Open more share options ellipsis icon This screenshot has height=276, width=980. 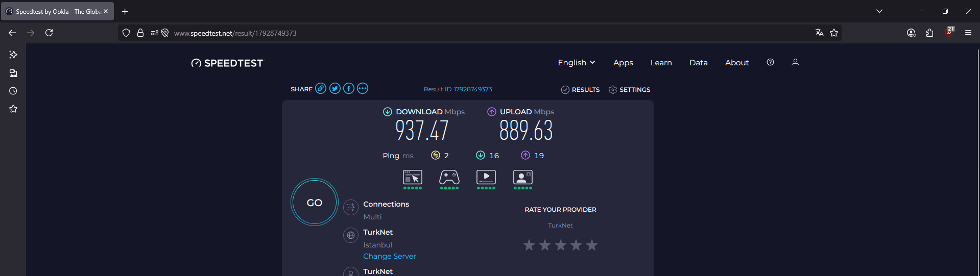[363, 88]
